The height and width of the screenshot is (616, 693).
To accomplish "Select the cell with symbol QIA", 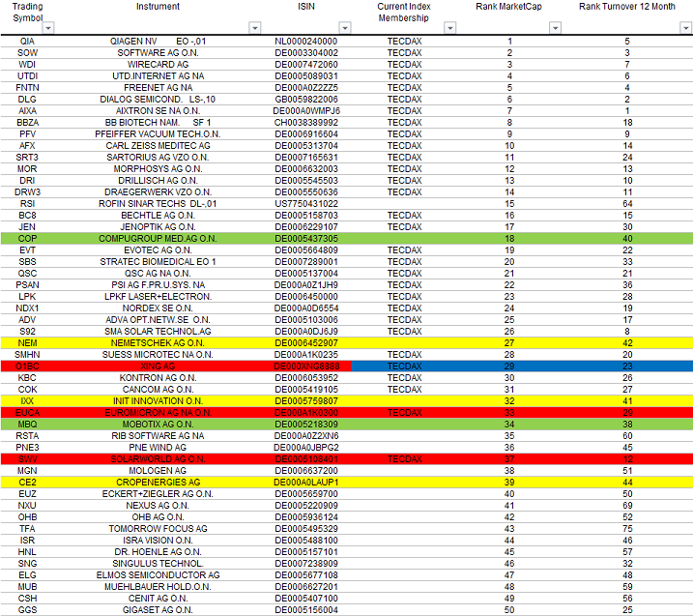I will pos(27,42).
